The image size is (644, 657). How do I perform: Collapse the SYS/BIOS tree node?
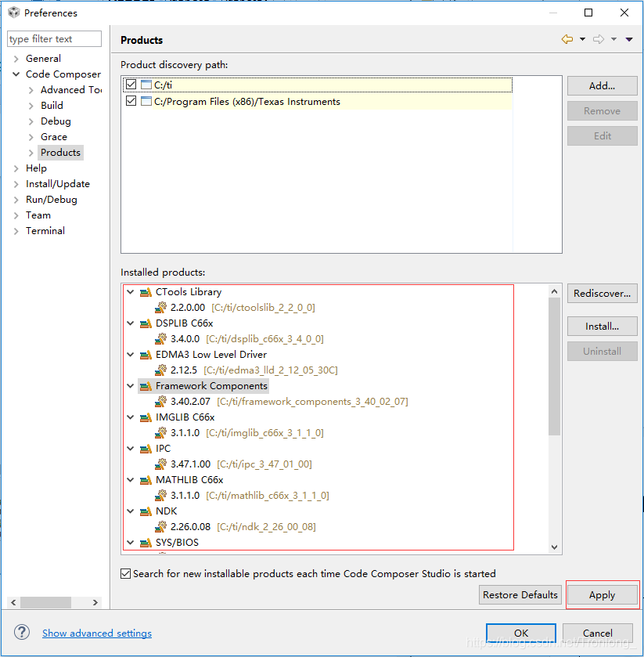pyautogui.click(x=130, y=543)
